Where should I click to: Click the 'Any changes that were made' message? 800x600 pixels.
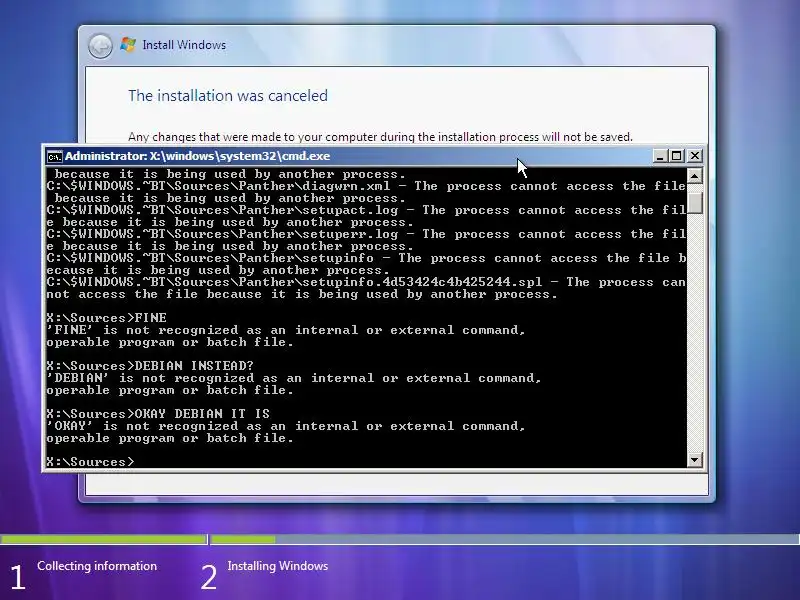click(380, 137)
